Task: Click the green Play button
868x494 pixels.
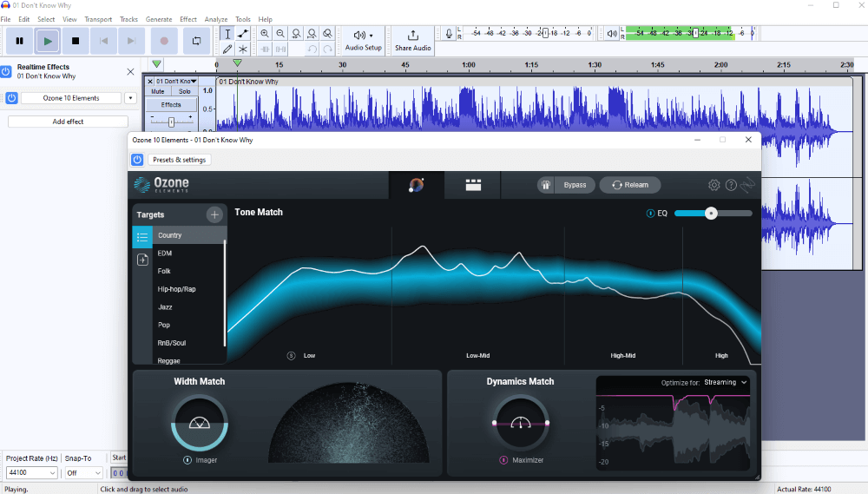Action: [x=48, y=41]
